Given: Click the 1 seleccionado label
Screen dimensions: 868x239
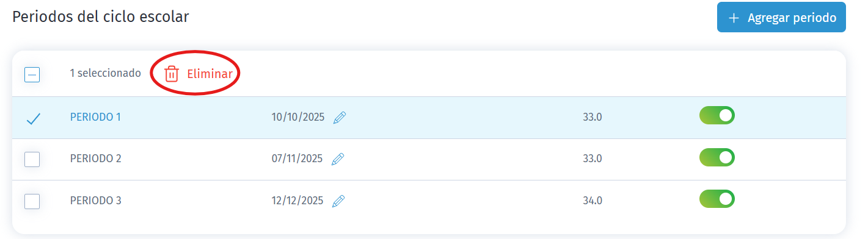Looking at the screenshot, I should click(105, 73).
